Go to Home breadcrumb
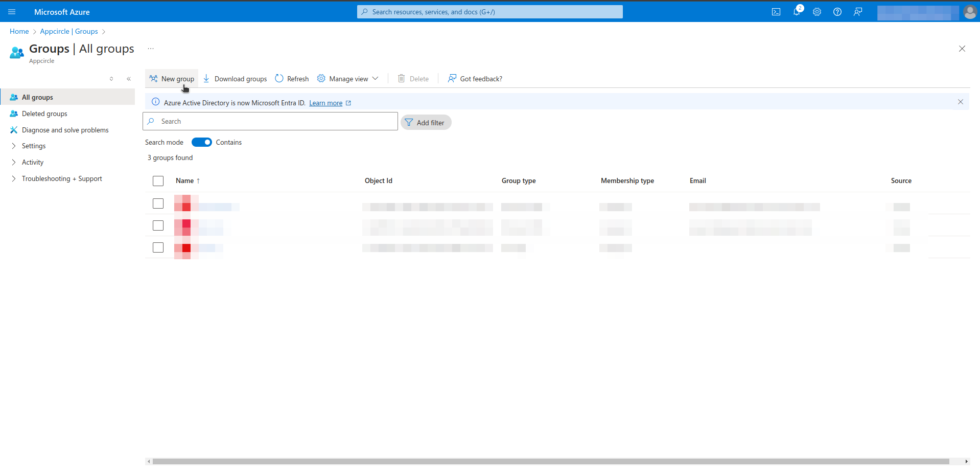The width and height of the screenshot is (980, 475). pos(19,31)
